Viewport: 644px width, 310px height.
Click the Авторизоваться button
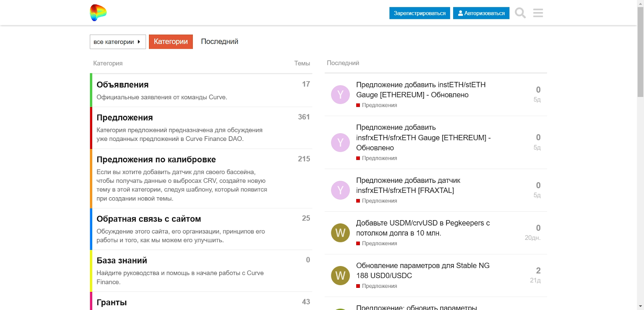pos(481,13)
